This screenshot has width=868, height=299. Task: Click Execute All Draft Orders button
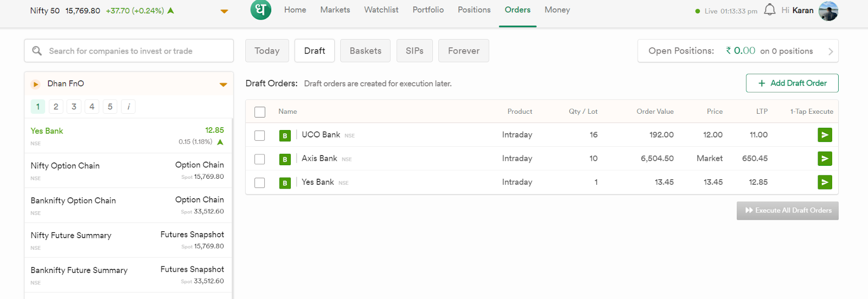787,211
